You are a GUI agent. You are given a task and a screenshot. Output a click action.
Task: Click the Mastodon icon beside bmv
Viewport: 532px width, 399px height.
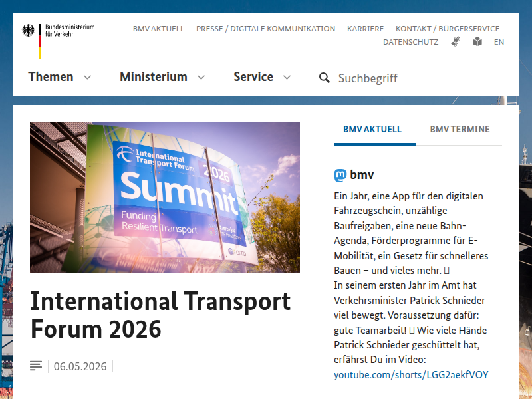point(340,176)
